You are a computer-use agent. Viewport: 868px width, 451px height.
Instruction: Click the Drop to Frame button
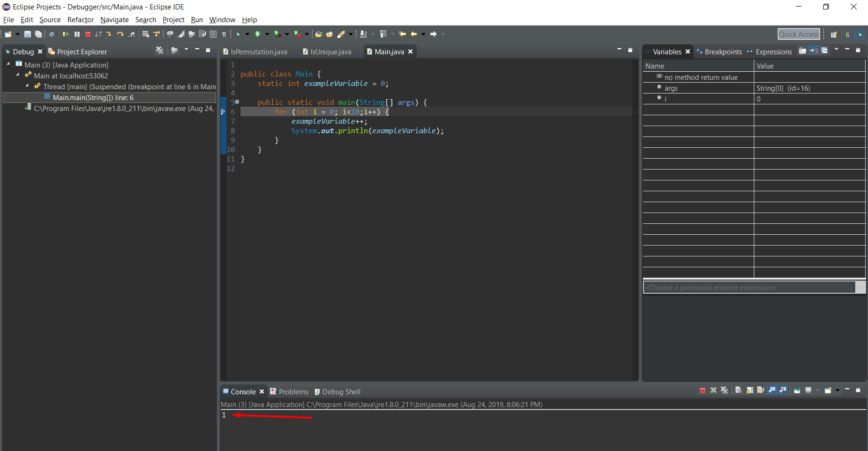tap(145, 34)
